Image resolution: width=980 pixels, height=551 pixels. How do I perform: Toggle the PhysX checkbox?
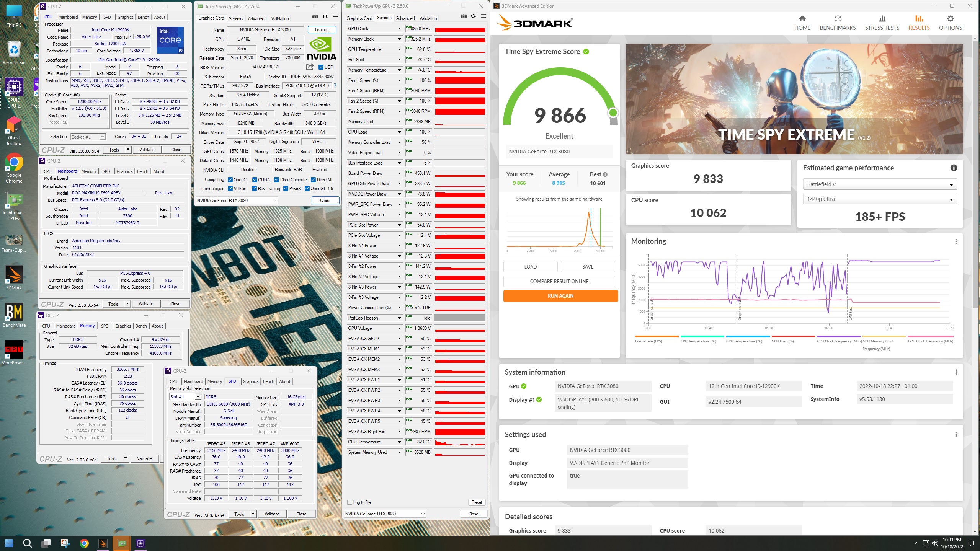(286, 189)
